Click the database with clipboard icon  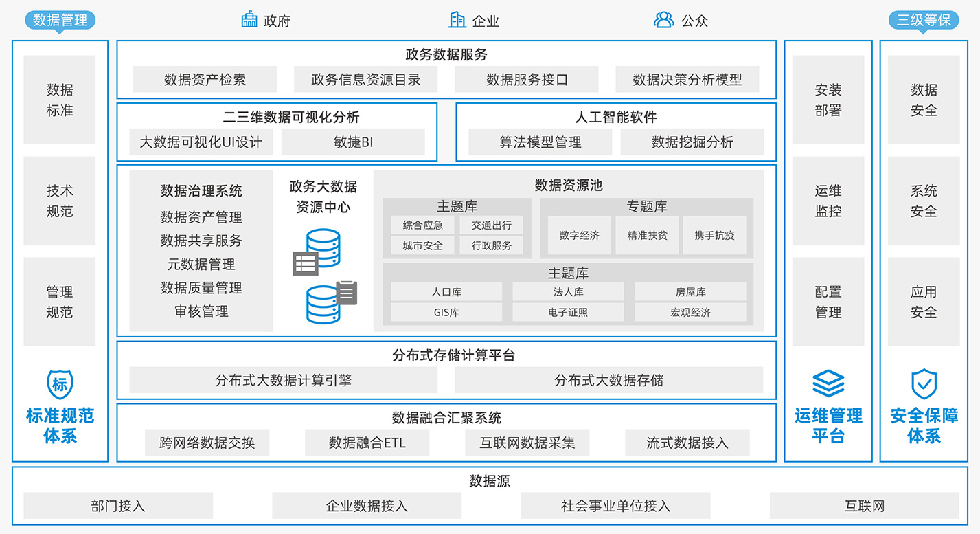click(332, 301)
